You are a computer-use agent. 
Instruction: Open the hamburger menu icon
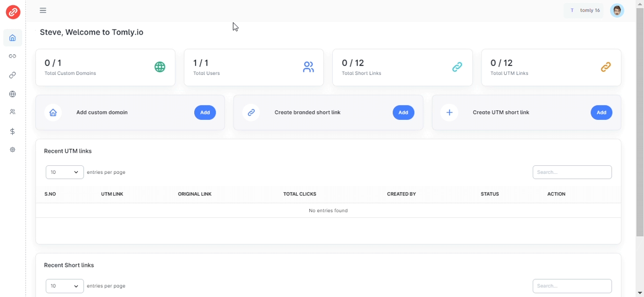[x=43, y=10]
